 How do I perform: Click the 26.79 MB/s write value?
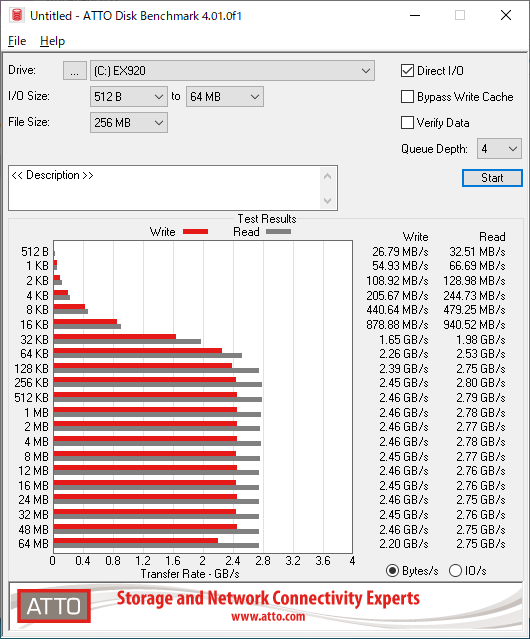(x=400, y=252)
